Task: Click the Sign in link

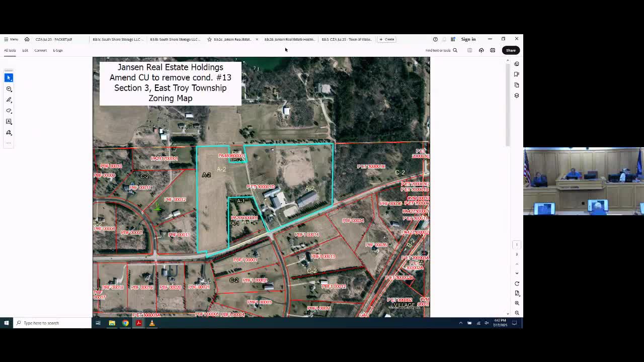Action: coord(468,39)
